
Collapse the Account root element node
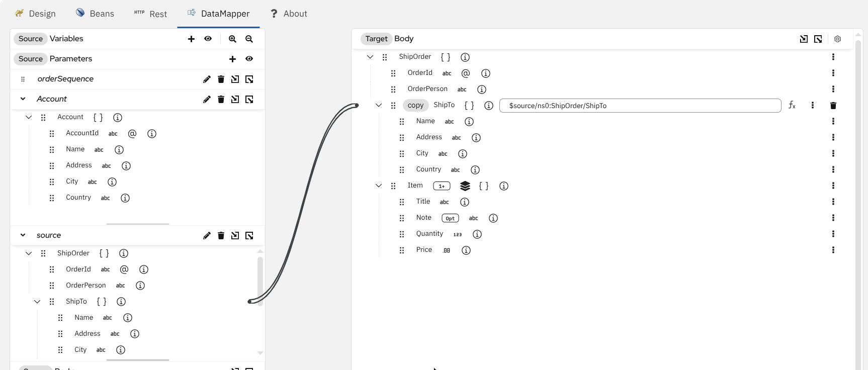click(29, 117)
